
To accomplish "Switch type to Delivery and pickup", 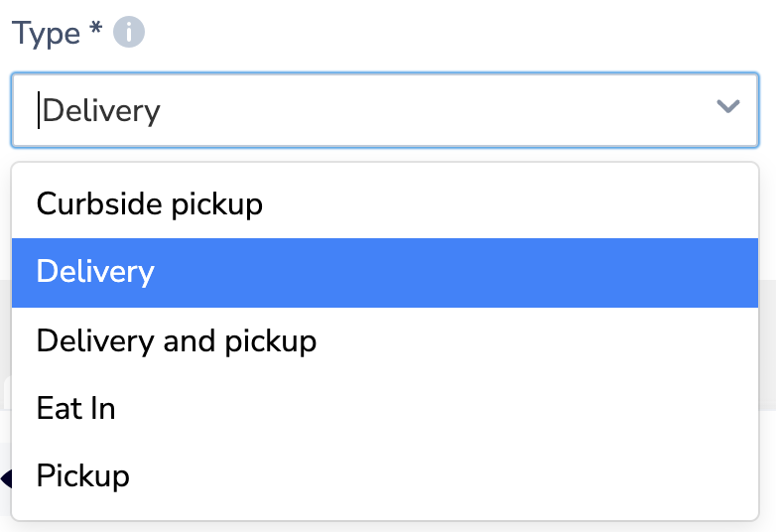I will pos(385,341).
